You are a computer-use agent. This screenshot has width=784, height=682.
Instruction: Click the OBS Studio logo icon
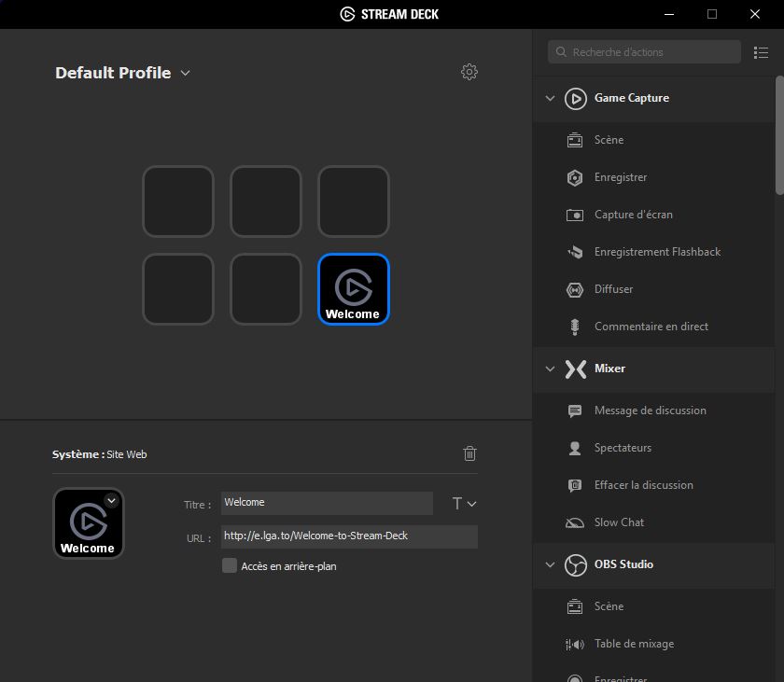pos(576,565)
